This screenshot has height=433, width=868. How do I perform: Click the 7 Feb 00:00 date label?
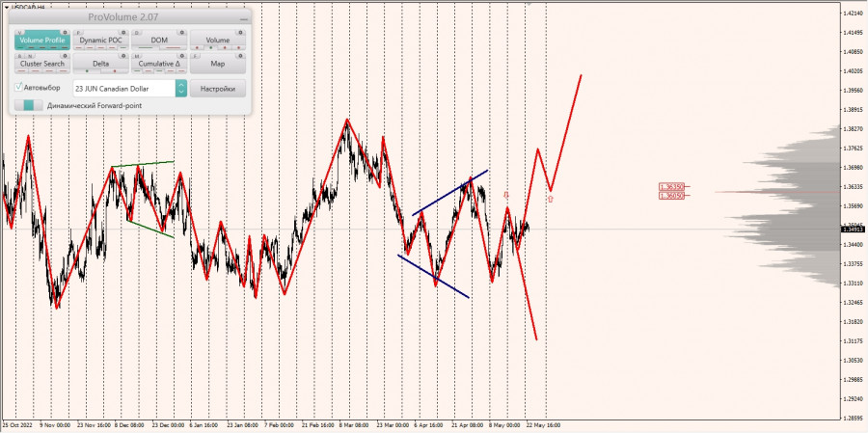tap(280, 424)
